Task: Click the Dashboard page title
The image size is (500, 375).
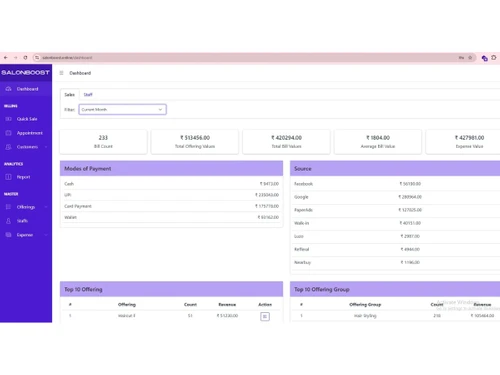Action: pos(80,73)
